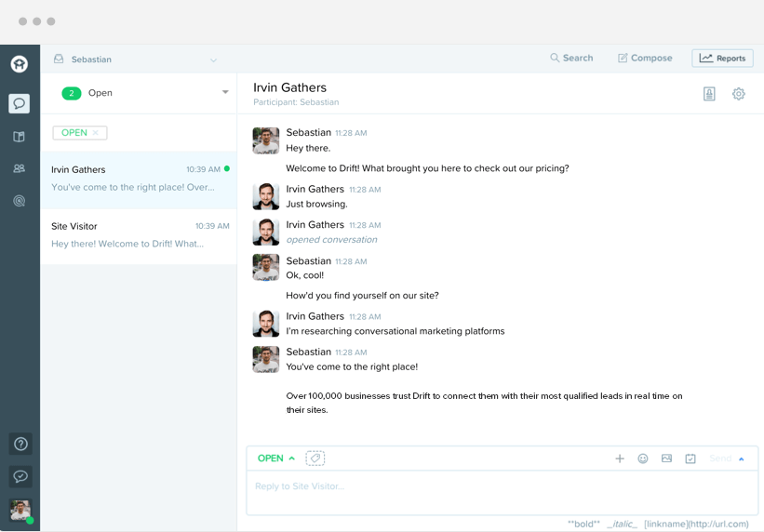
Task: Click 'I'm researching conversational marketing platforms' message
Action: coord(395,331)
